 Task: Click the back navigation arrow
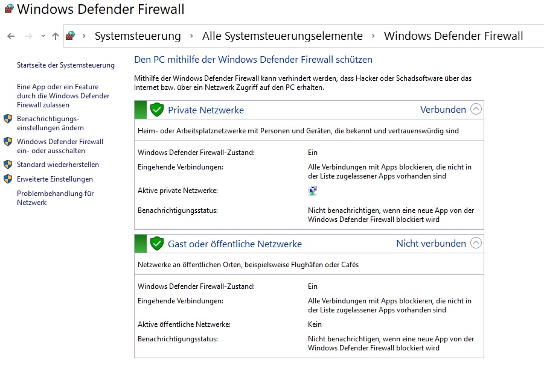point(11,36)
